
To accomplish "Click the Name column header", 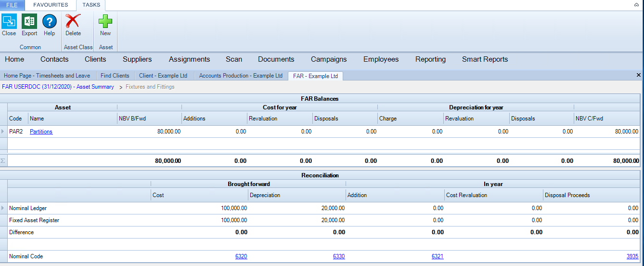I will point(73,118).
